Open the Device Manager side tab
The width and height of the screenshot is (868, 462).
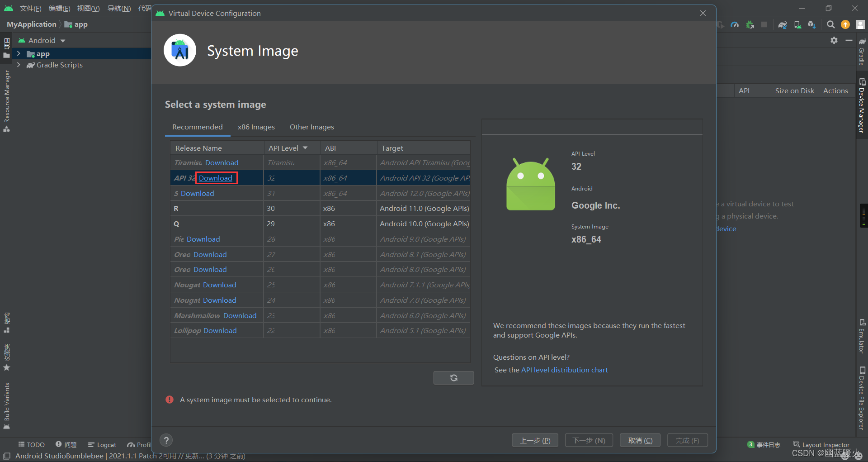862,105
